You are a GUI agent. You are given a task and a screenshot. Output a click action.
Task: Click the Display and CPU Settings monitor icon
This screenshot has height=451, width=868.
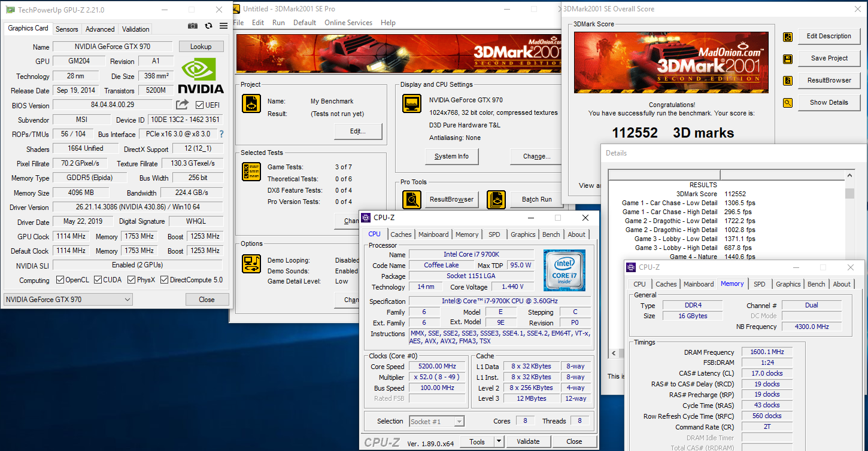tap(412, 103)
